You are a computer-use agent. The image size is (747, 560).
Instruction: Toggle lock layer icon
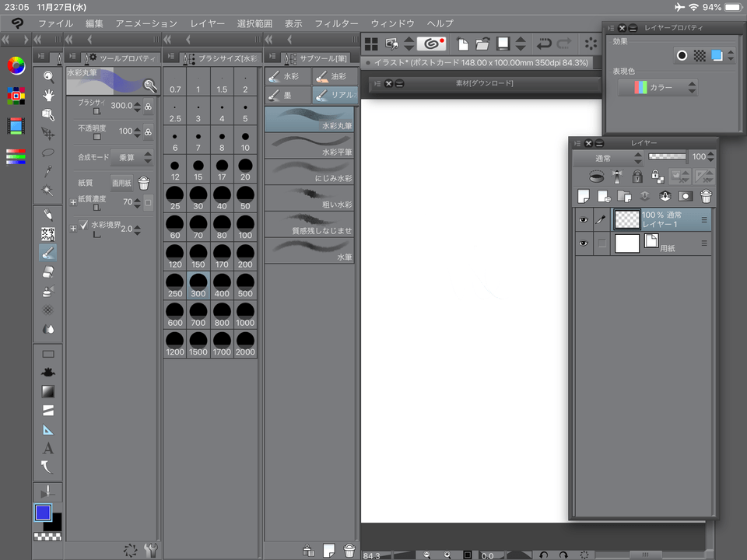coord(637,177)
